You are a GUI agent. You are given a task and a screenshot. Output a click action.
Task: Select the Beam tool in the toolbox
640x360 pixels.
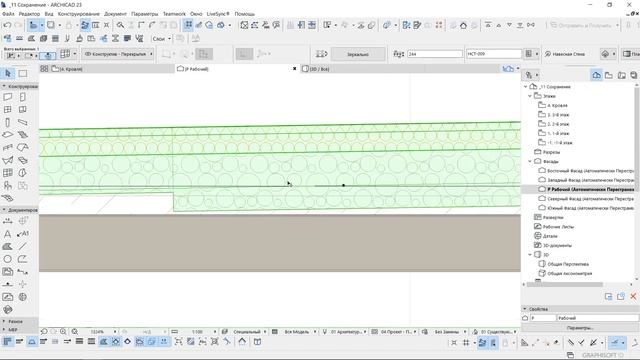(x=23, y=122)
